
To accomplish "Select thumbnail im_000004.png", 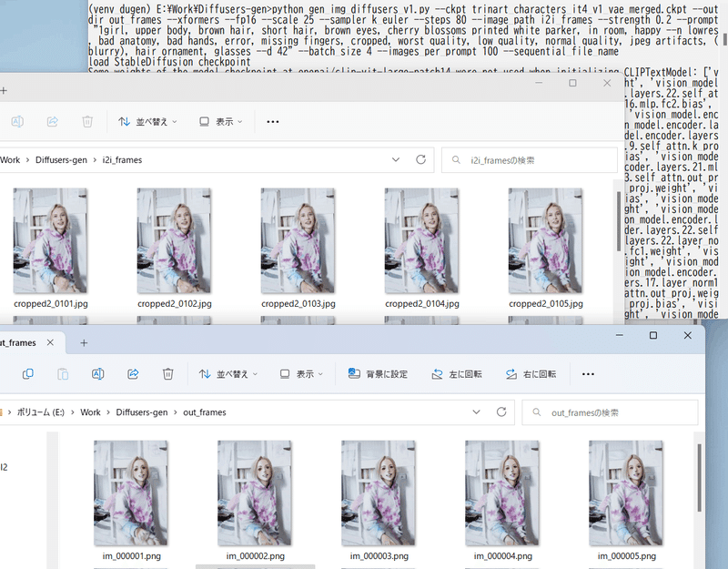I will (x=502, y=493).
